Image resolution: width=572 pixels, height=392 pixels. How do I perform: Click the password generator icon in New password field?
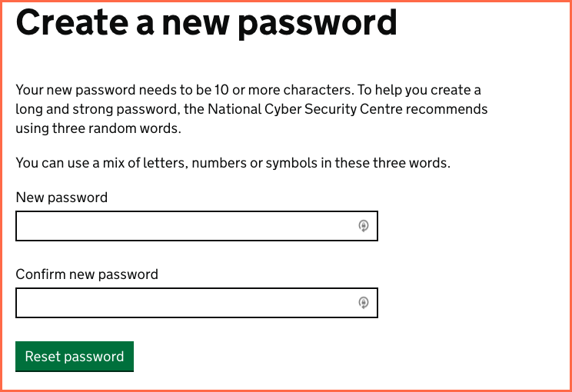(x=364, y=226)
